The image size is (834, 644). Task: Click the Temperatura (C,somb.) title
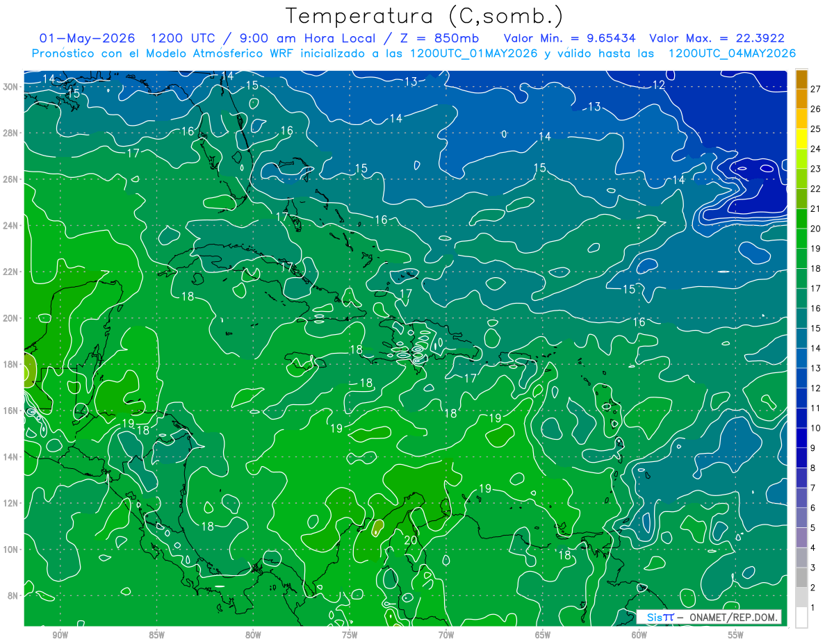coord(425,16)
